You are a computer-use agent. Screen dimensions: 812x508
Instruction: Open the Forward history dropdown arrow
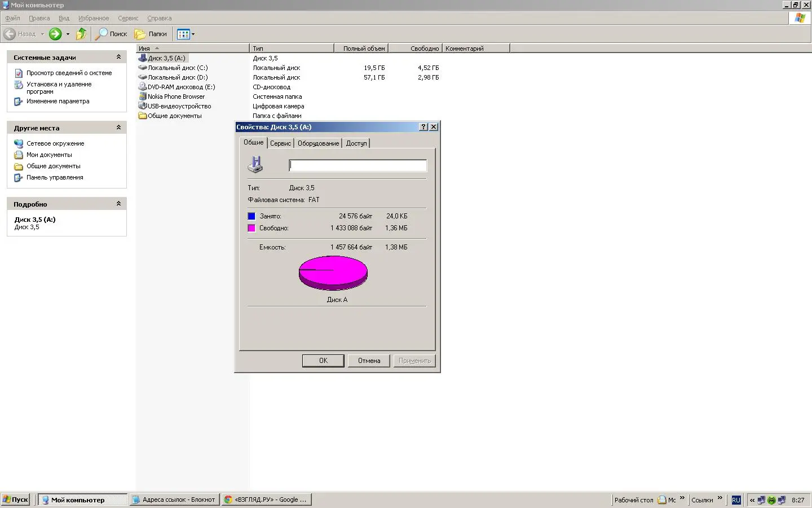tap(68, 34)
